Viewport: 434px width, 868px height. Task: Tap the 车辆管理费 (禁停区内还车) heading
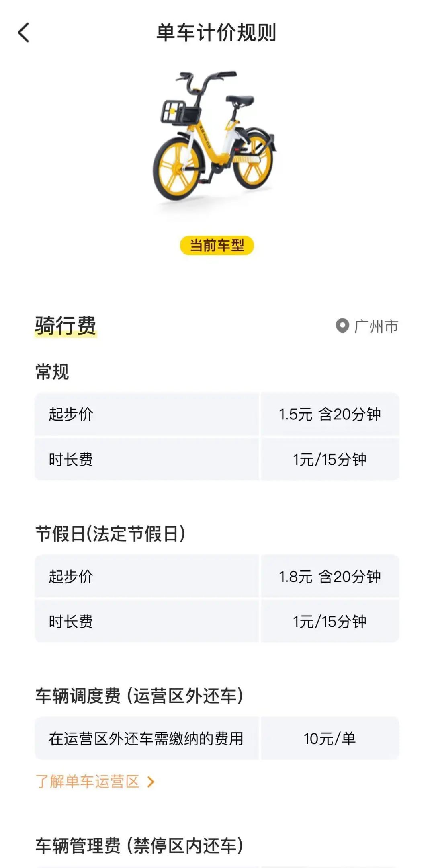point(139,845)
